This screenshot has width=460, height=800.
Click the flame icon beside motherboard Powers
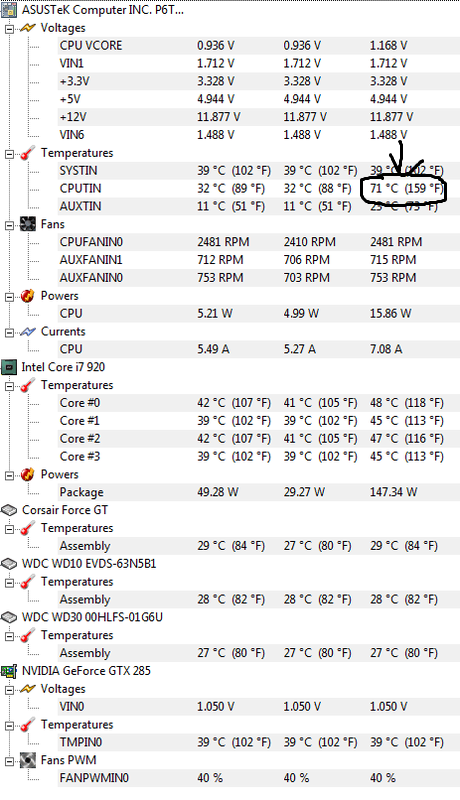pyautogui.click(x=28, y=295)
